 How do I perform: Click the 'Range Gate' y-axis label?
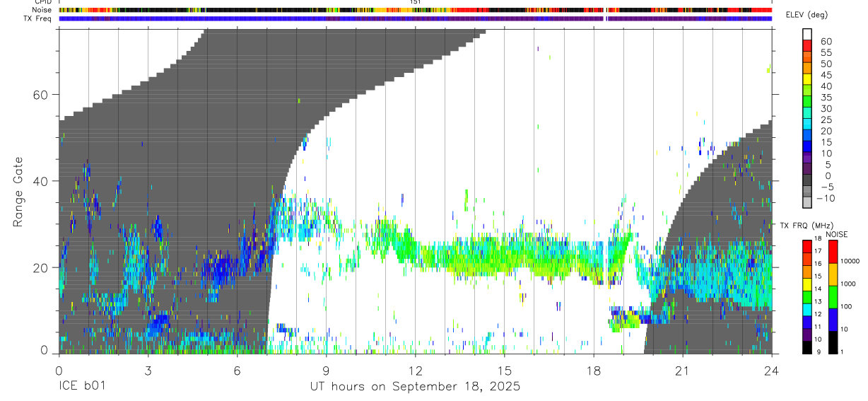[x=18, y=191]
